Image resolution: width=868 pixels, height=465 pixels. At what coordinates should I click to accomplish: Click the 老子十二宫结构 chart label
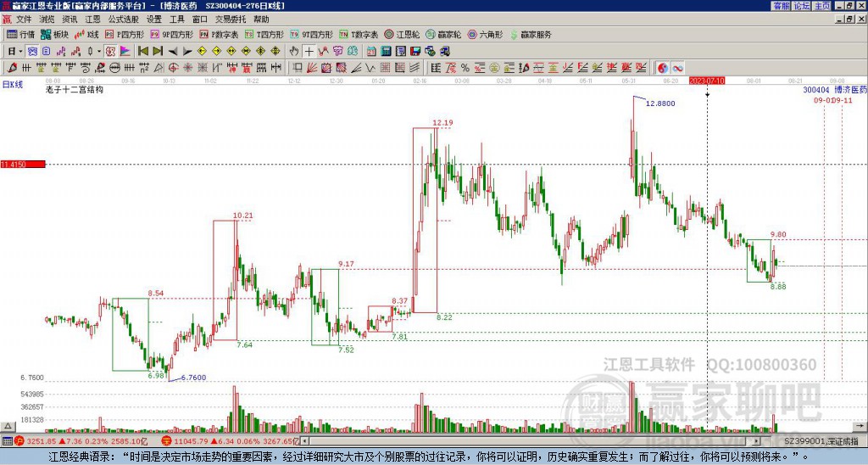click(75, 89)
